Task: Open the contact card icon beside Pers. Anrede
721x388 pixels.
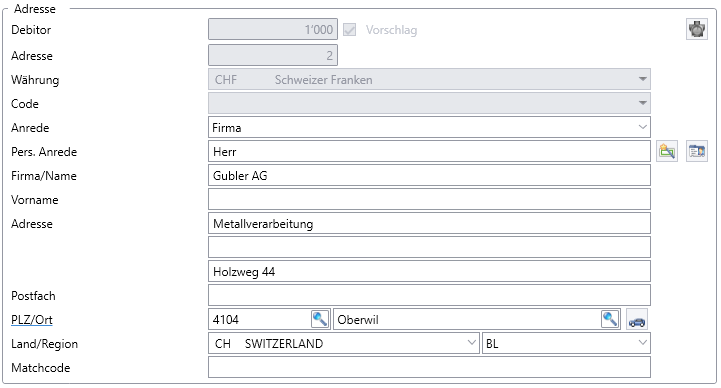Action: (697, 151)
